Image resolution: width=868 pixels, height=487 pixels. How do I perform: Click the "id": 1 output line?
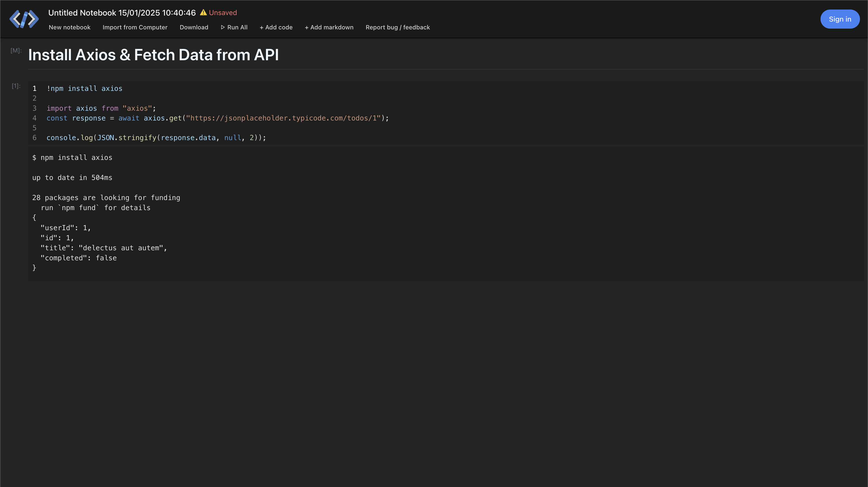[57, 238]
